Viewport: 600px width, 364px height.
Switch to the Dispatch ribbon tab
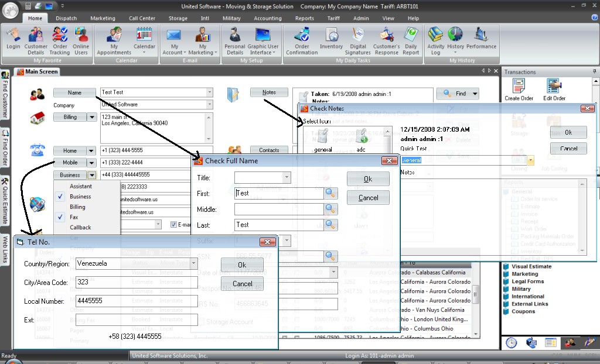pos(66,18)
